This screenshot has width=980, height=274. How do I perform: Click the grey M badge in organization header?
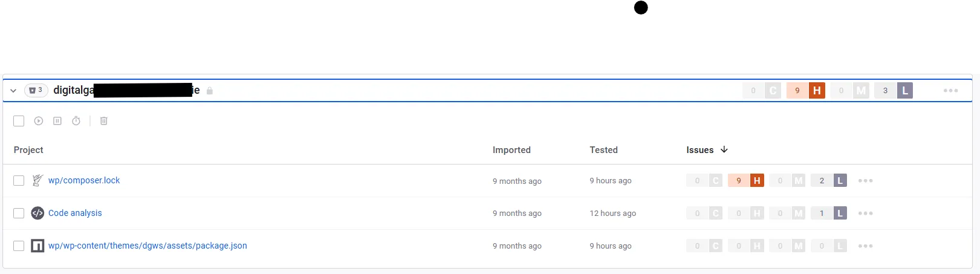861,91
